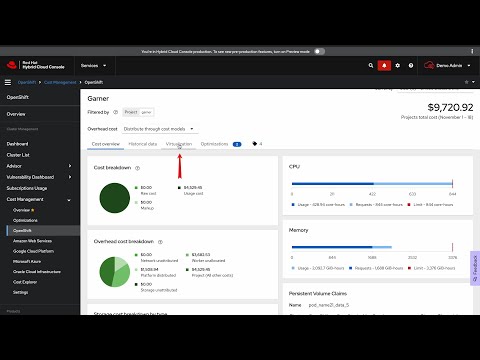
Task: Open the Overhead cost distribute dropdown
Action: coord(159,129)
